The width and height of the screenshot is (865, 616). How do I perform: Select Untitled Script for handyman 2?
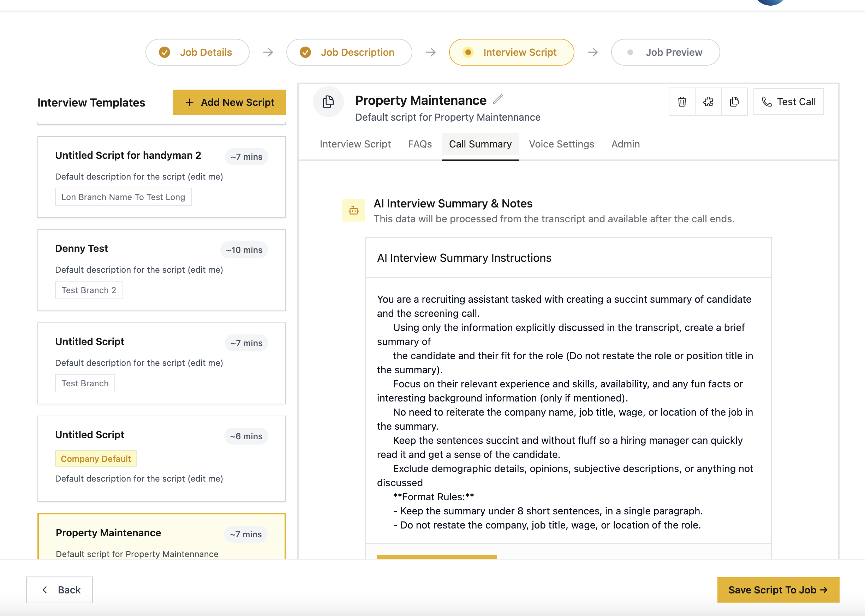[161, 177]
